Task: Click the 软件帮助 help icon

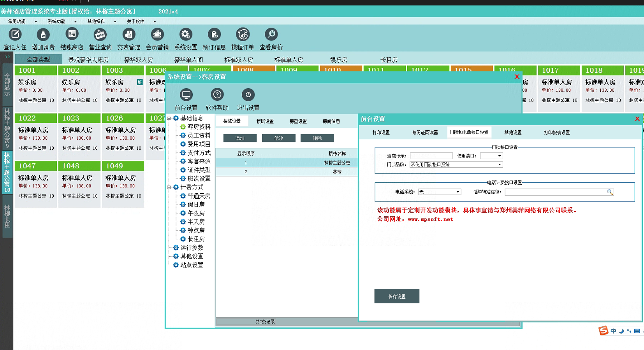Action: click(x=217, y=95)
